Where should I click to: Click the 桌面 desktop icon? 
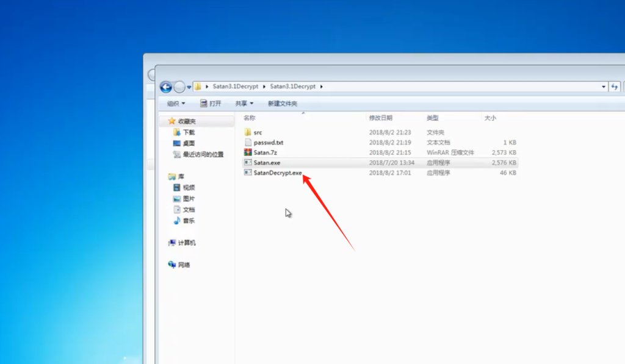(x=176, y=143)
